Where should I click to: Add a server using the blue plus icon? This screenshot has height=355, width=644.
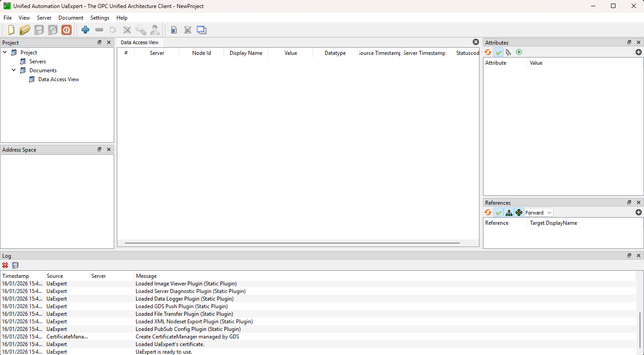tap(85, 30)
